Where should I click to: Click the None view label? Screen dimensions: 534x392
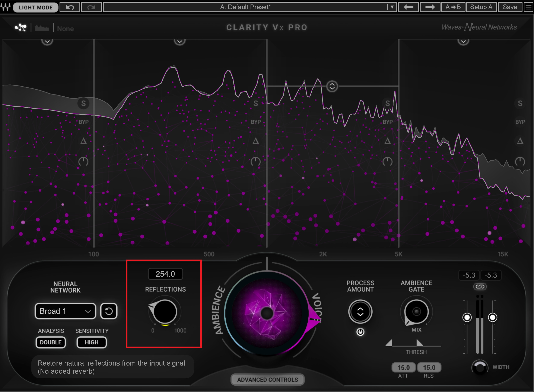(x=65, y=29)
